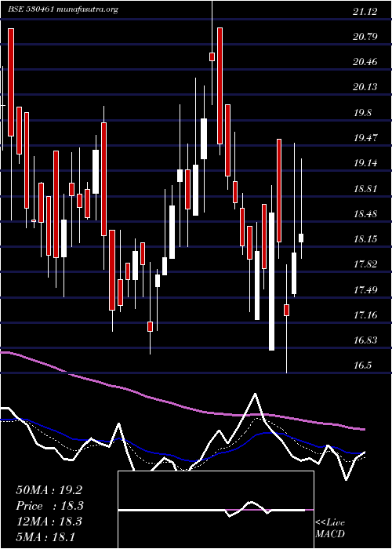Click the 19.8 price axis label

click(362, 113)
